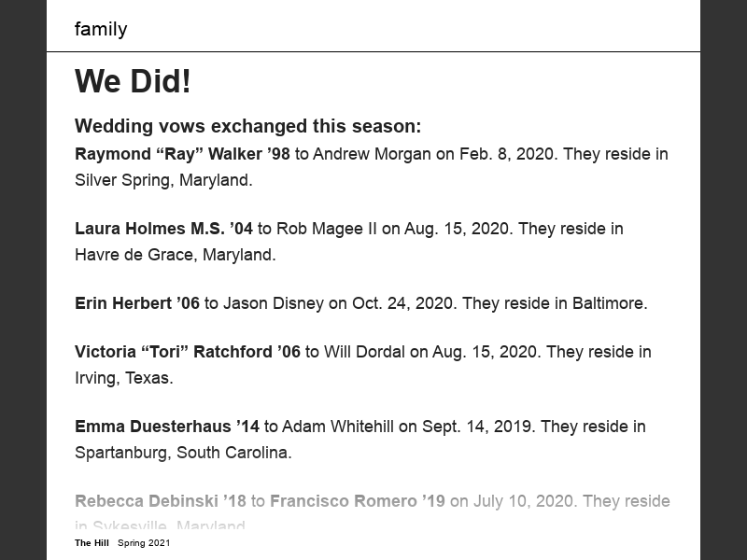This screenshot has width=747, height=560.
Task: Click on Will Dordal's name
Action: (x=364, y=352)
